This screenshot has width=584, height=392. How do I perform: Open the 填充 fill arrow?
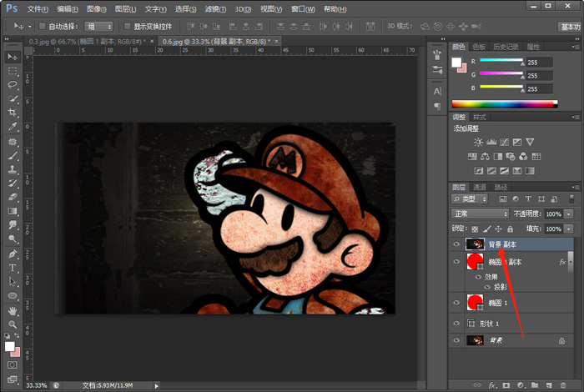[569, 229]
